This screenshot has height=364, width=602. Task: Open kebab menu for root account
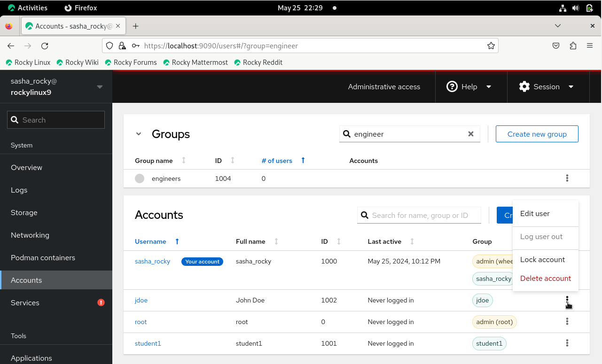tap(567, 322)
